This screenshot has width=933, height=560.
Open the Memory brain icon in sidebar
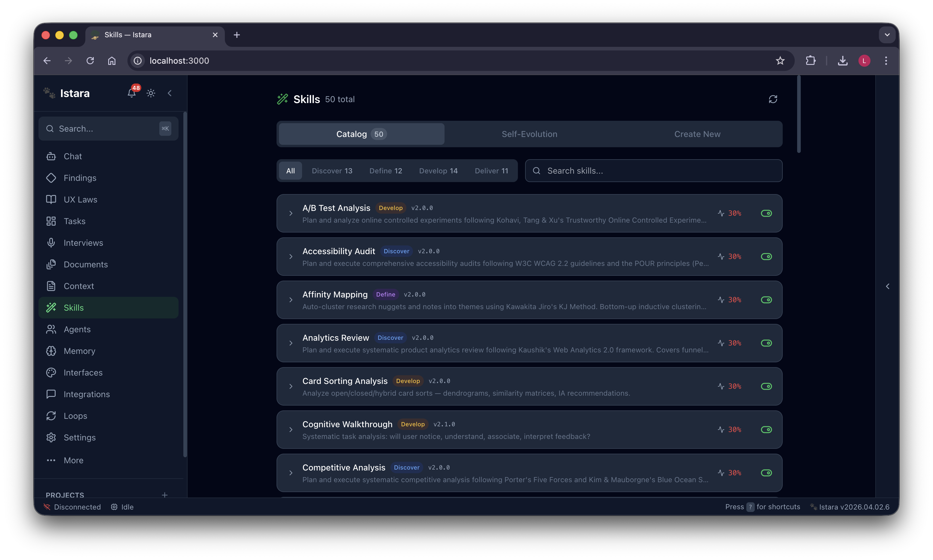click(51, 351)
